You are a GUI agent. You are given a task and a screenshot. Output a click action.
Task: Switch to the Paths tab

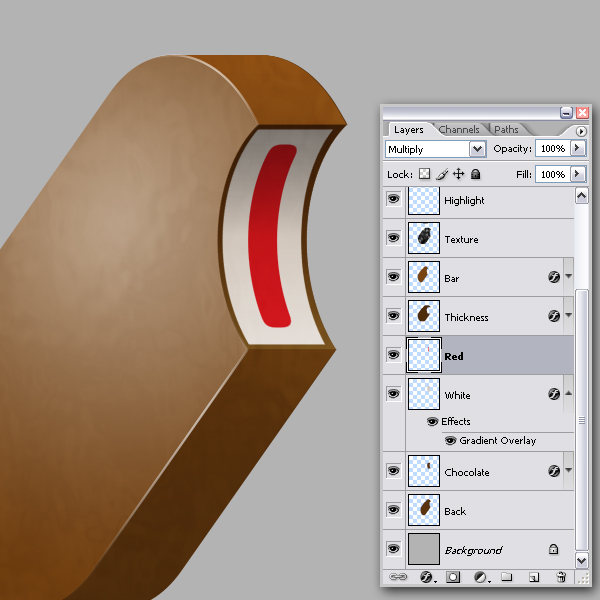[506, 130]
